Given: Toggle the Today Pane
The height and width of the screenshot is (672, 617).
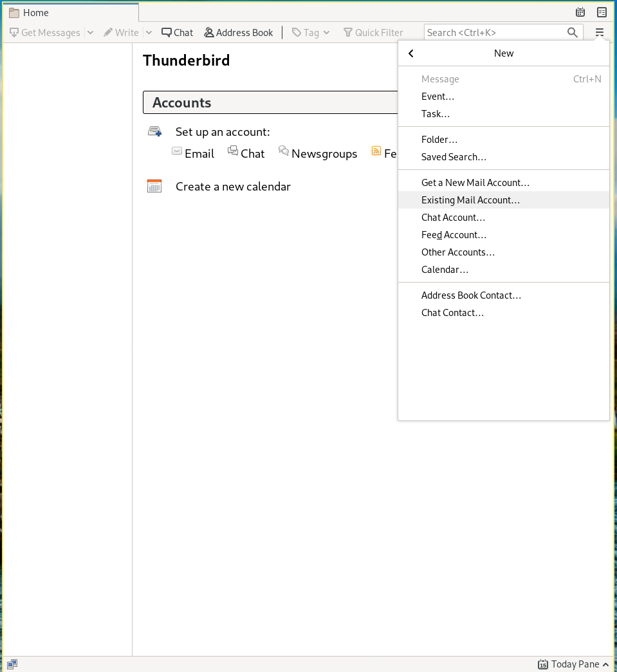Looking at the screenshot, I should coord(568,664).
